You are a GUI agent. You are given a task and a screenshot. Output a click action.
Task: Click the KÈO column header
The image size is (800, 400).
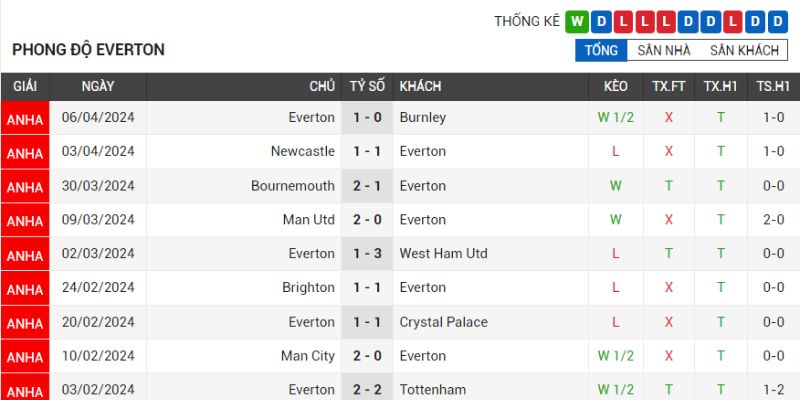(x=616, y=87)
